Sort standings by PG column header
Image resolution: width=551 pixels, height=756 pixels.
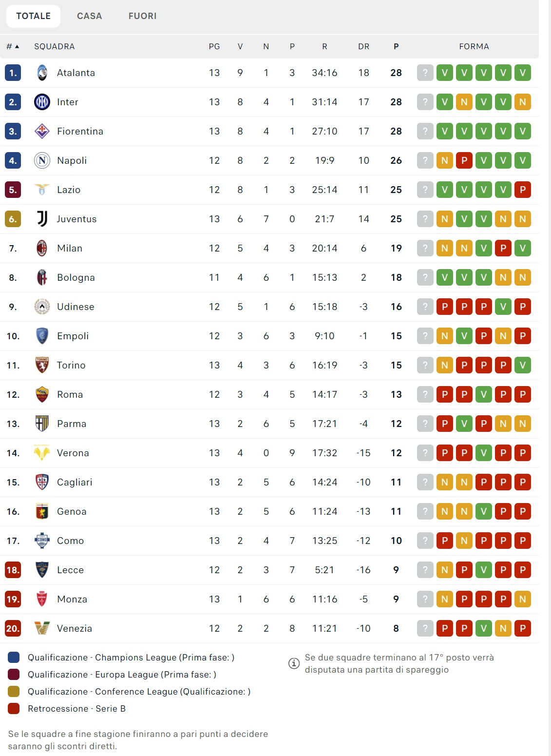(x=214, y=46)
